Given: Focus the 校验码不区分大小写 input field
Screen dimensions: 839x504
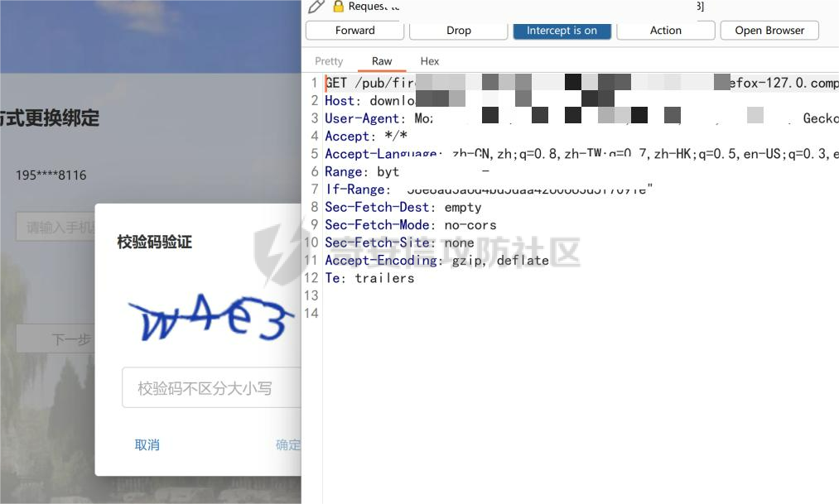Looking at the screenshot, I should [211, 388].
